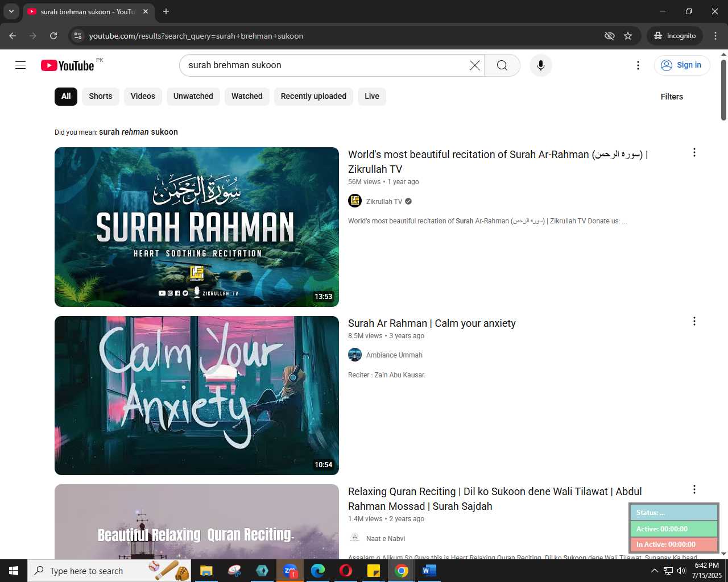The width and height of the screenshot is (728, 582).
Task: Click the green 'Active: 00:00:00' tracker row
Action: coord(674,529)
